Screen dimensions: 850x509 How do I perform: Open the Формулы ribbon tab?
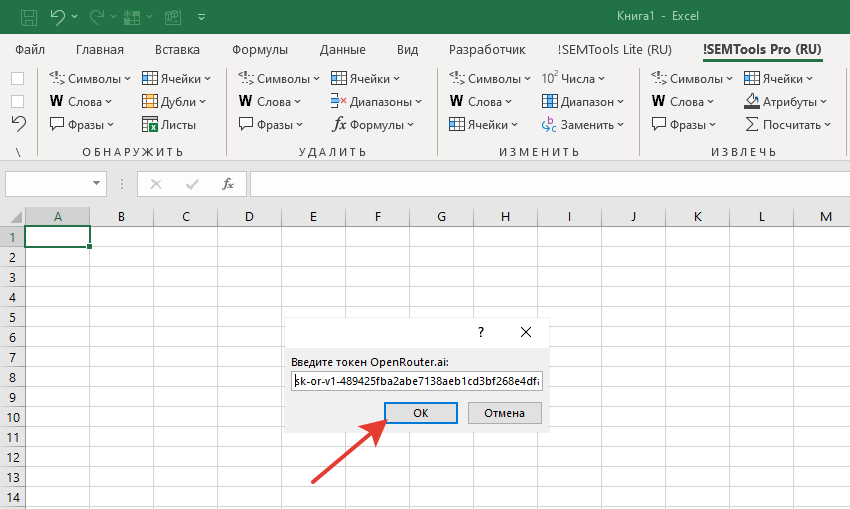pyautogui.click(x=260, y=50)
